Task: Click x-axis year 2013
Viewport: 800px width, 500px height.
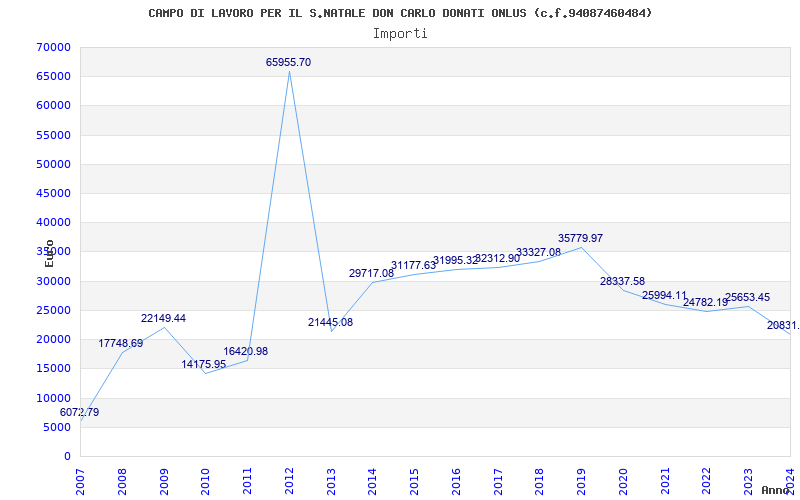Action: tap(331, 482)
